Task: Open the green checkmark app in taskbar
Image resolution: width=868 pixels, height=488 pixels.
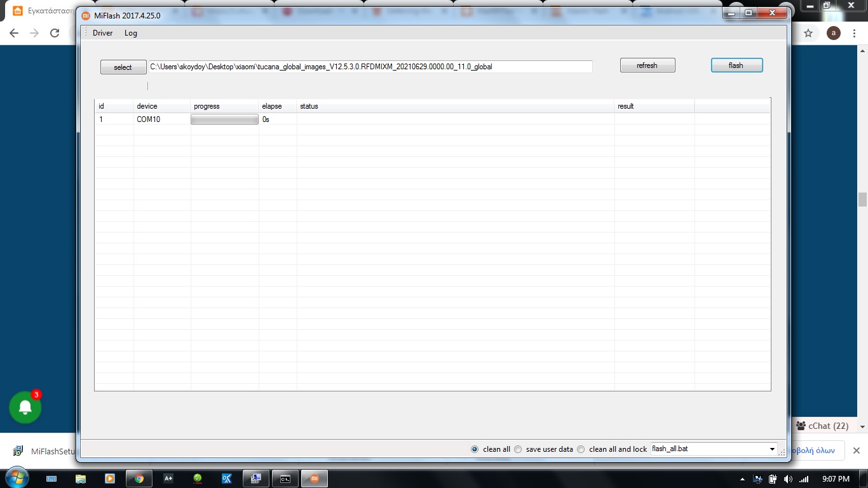Action: (x=198, y=478)
